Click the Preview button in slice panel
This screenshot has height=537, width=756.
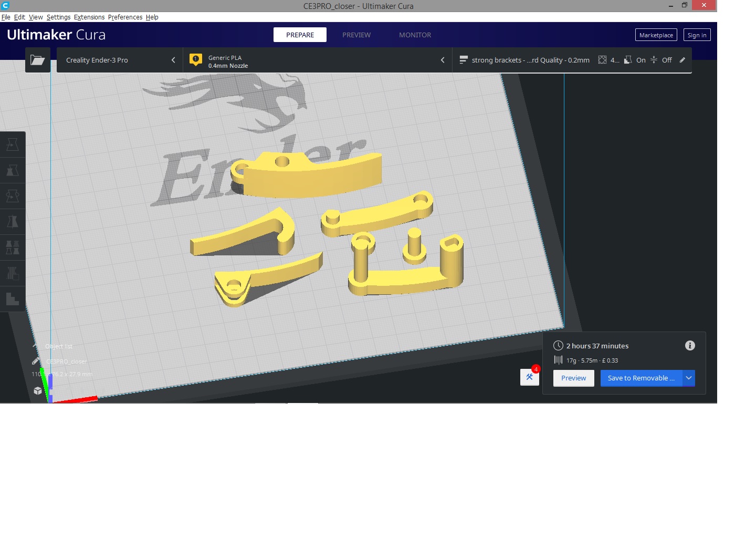[x=573, y=378]
